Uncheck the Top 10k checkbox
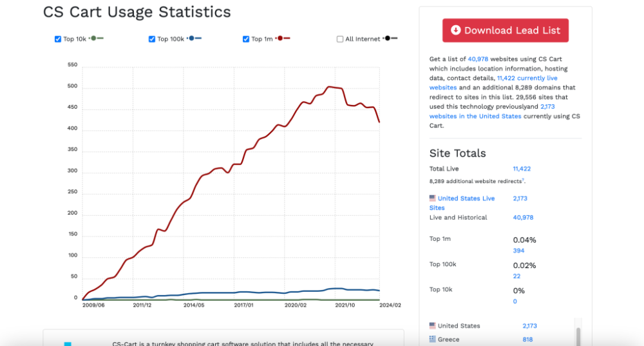Image resolution: width=644 pixels, height=346 pixels. pos(58,39)
